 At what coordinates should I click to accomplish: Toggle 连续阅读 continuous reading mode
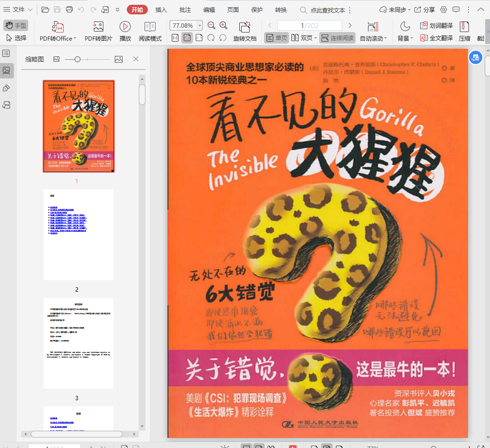pyautogui.click(x=337, y=38)
